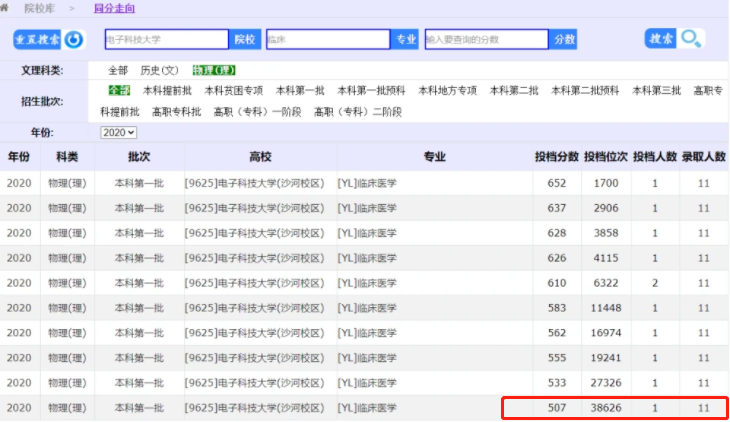
Task: Select 本科第三批 batch filter
Action: coord(656,90)
